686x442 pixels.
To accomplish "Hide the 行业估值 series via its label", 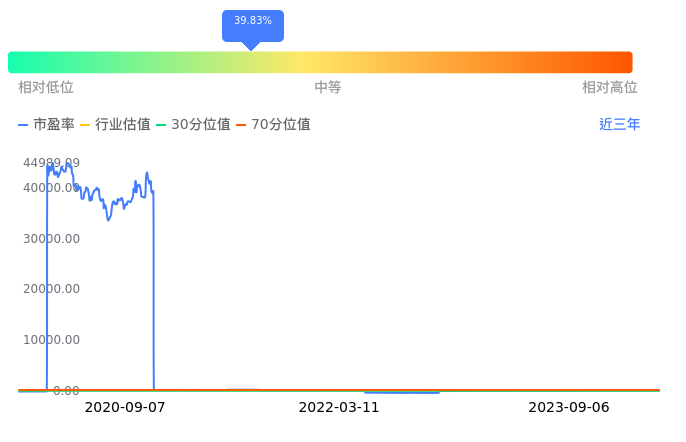I will click(x=123, y=125).
